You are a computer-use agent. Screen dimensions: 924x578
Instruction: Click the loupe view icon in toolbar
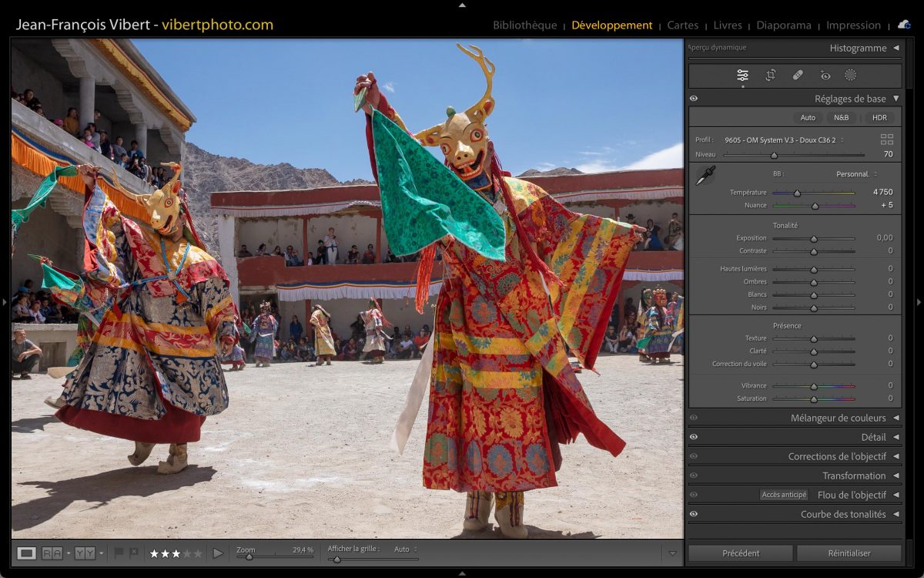(27, 553)
